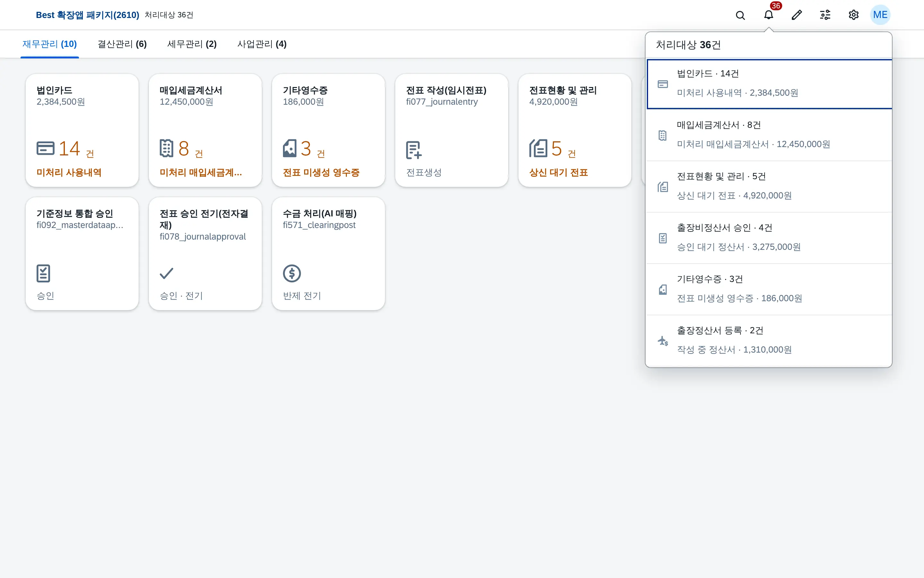Click the Best 확장앱 패키지(2610) title
The image size is (924, 578).
click(88, 15)
